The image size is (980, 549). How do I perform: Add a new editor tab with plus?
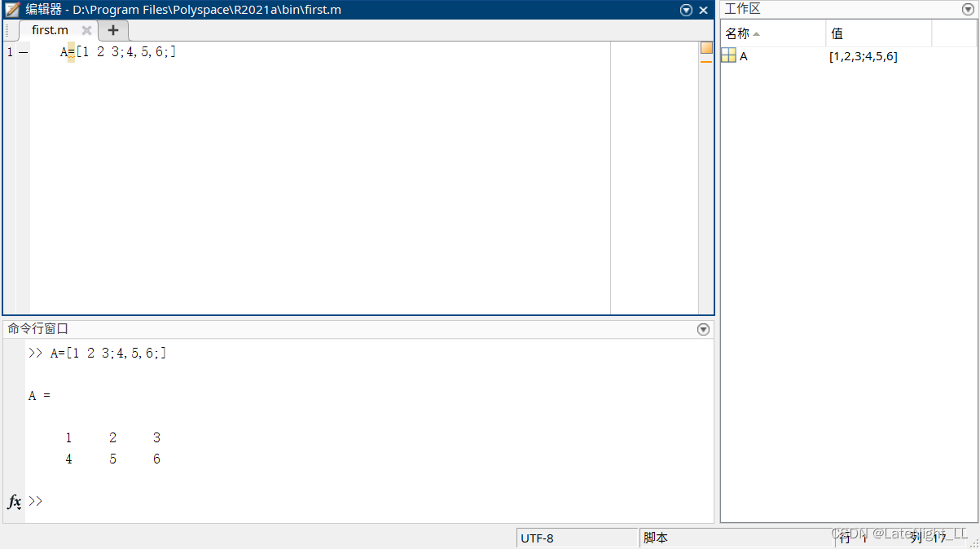coord(112,30)
